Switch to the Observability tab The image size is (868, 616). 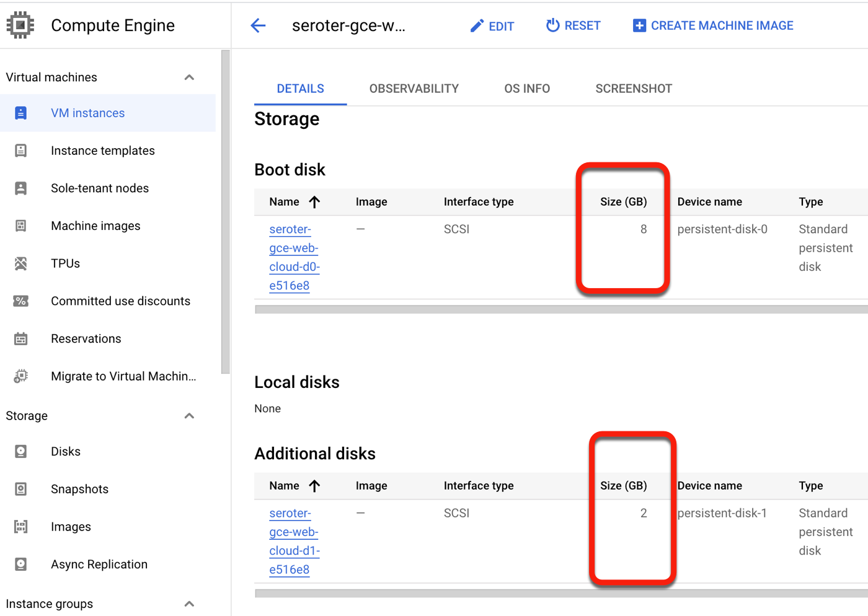point(414,89)
